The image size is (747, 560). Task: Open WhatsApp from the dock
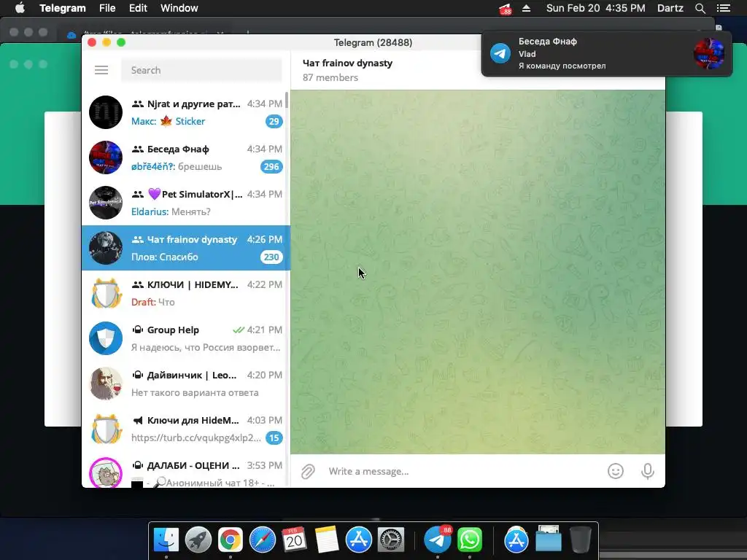pos(470,540)
